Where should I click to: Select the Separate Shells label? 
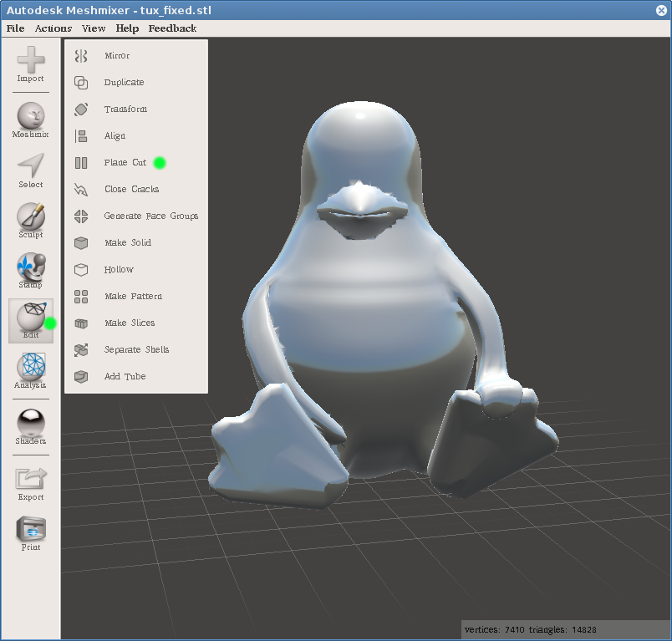click(x=136, y=349)
